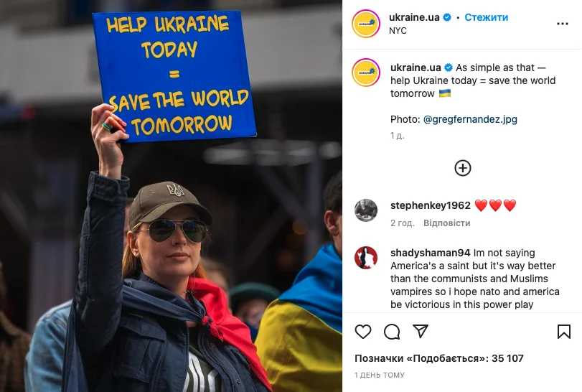Image resolution: width=582 pixels, height=392 pixels.
Task: Open @gregfernandez.jpg photographer link
Action: [x=470, y=119]
